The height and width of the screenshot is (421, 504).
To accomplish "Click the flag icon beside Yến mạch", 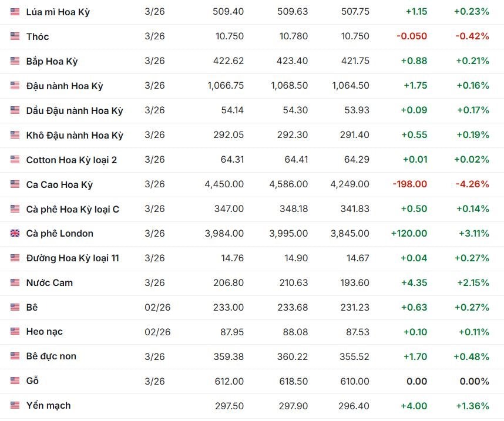I will [x=15, y=406].
